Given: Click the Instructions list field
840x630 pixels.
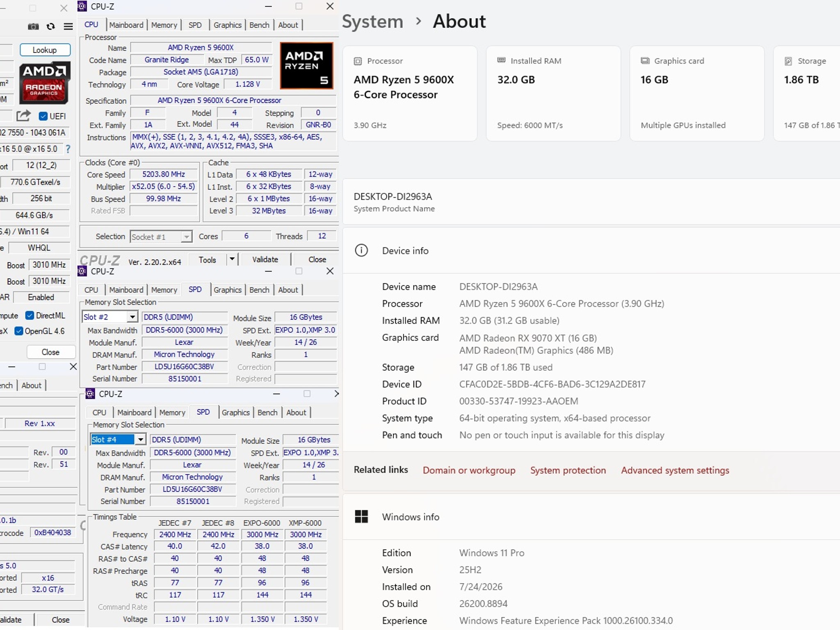Looking at the screenshot, I should coord(233,141).
